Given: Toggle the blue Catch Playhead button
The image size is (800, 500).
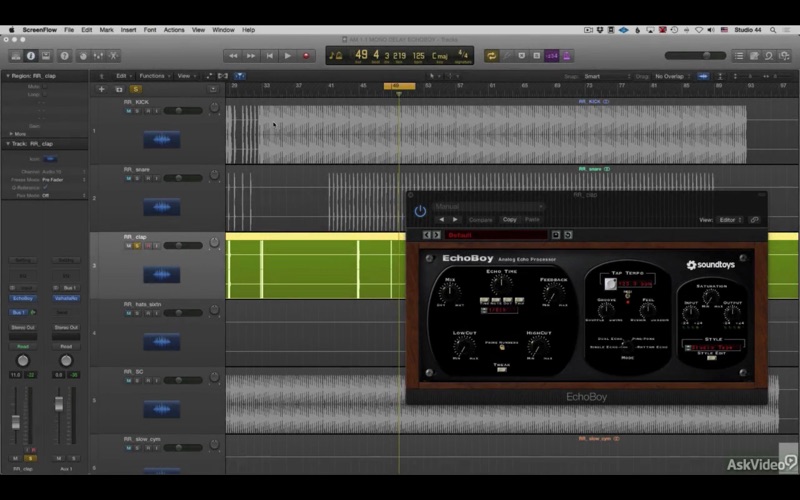Looking at the screenshot, I should [x=239, y=76].
